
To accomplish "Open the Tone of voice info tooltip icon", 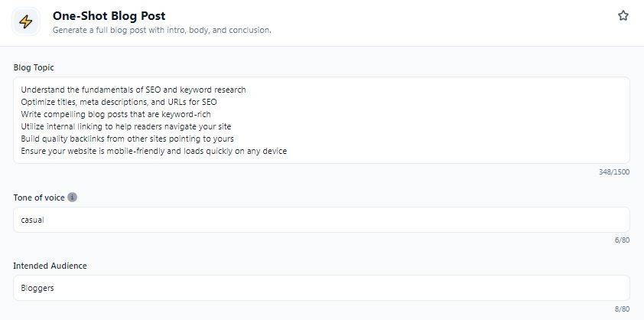I will (73, 197).
